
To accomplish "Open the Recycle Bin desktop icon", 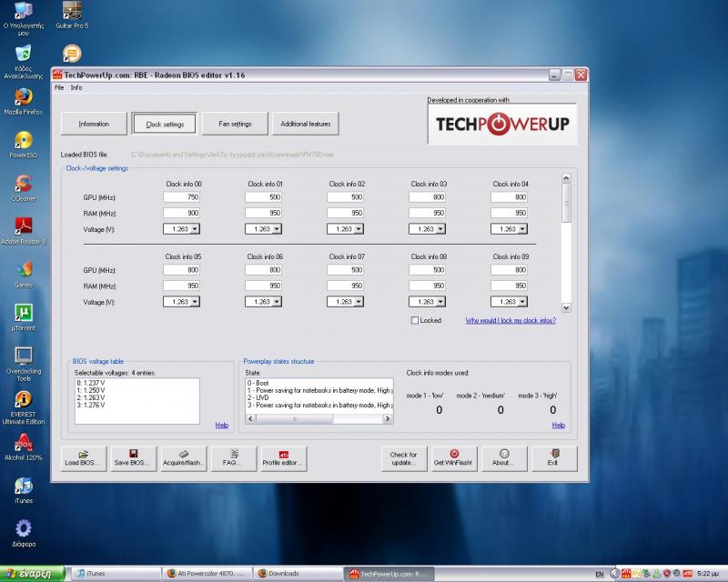I will pyautogui.click(x=24, y=61).
